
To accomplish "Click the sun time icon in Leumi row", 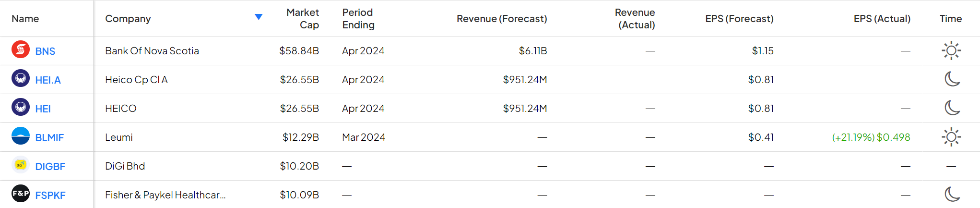I will click(951, 137).
